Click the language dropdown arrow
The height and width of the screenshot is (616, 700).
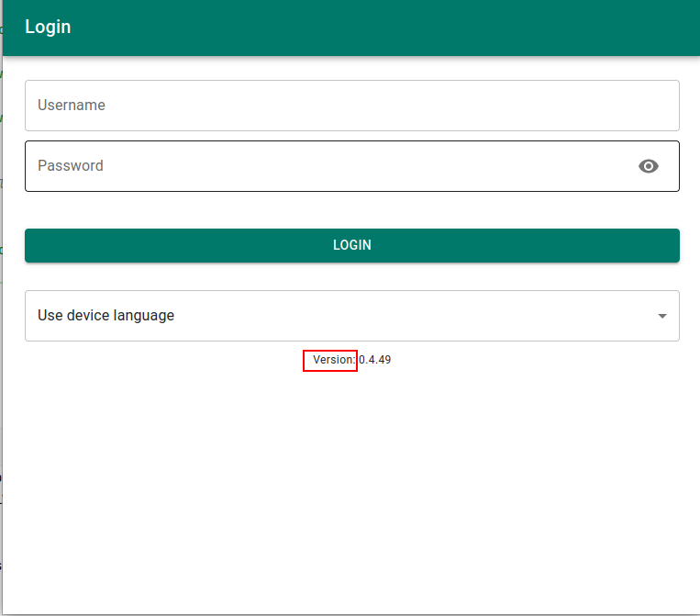(x=662, y=316)
